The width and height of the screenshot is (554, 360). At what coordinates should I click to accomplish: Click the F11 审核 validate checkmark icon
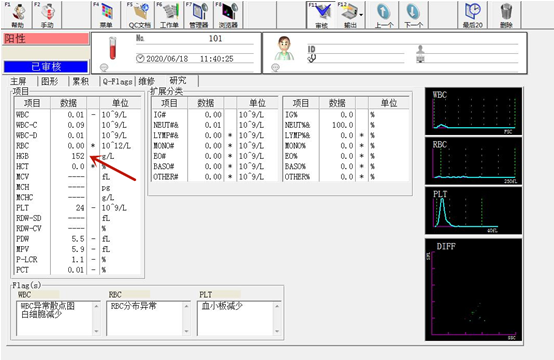(321, 15)
